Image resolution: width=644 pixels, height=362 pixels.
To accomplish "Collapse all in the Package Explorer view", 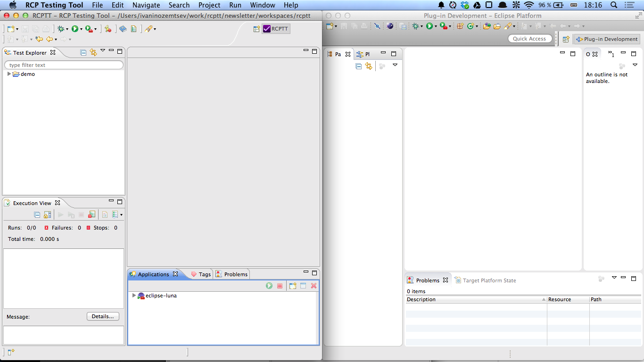I will coord(358,66).
